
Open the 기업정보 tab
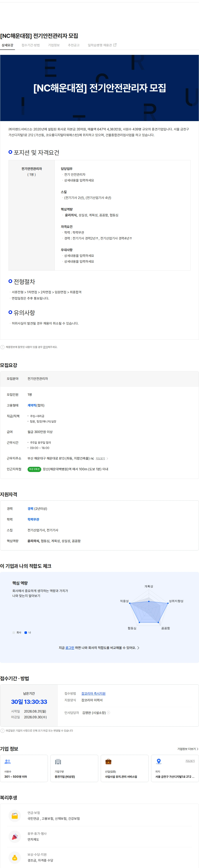tap(54, 45)
